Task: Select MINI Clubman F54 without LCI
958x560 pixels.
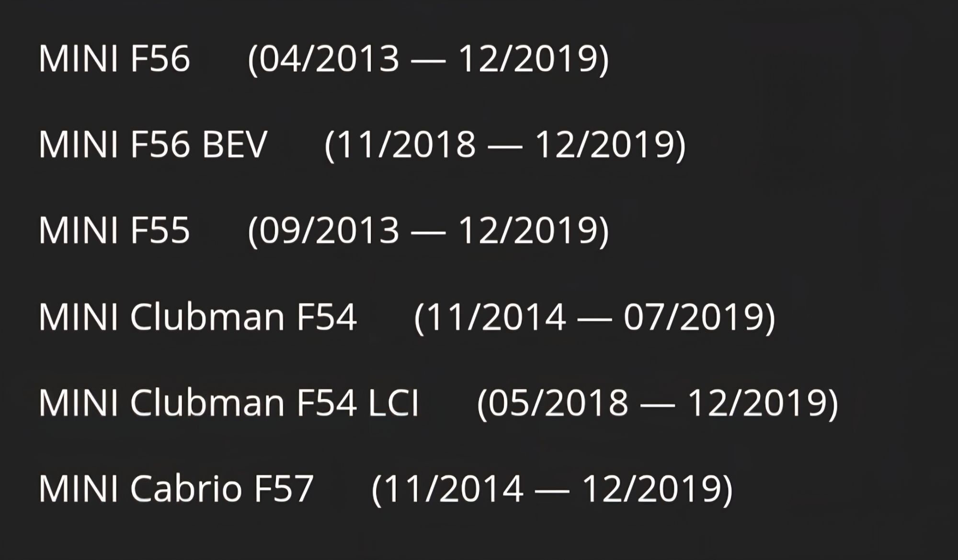Action: click(197, 317)
